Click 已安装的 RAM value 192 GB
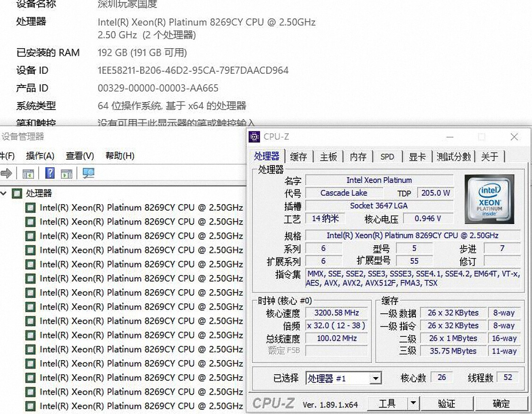 [143, 52]
